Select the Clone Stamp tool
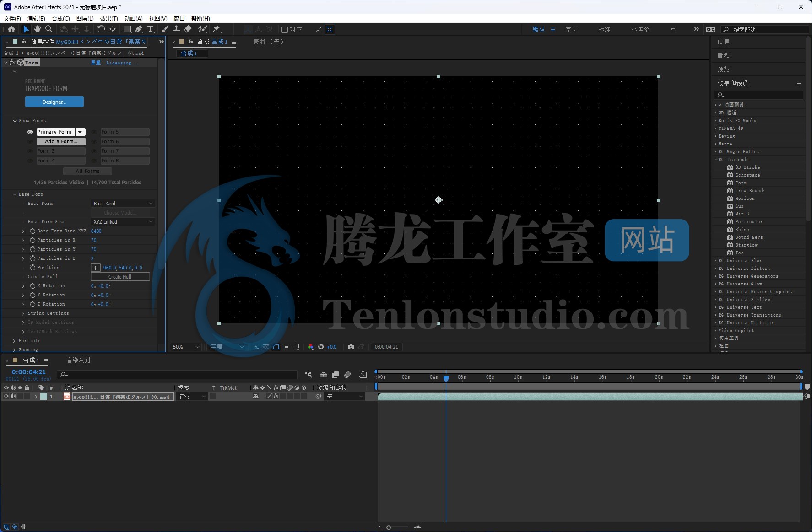The image size is (812, 532). 176,29
